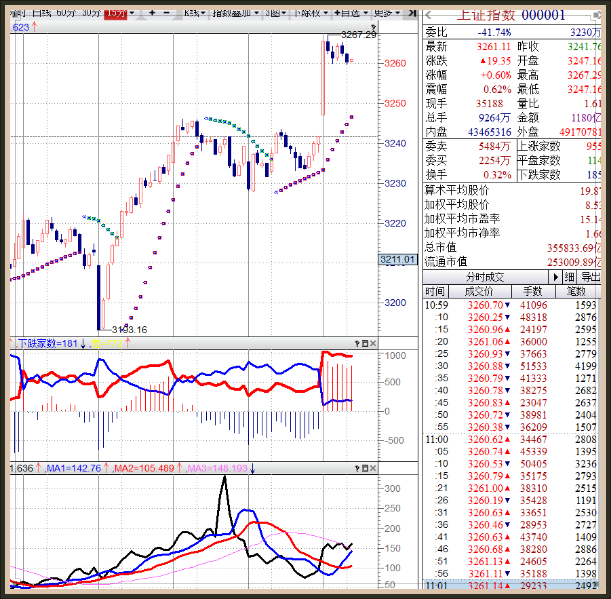Sort by the 笔数 column header
The image size is (611, 599).
point(577,291)
